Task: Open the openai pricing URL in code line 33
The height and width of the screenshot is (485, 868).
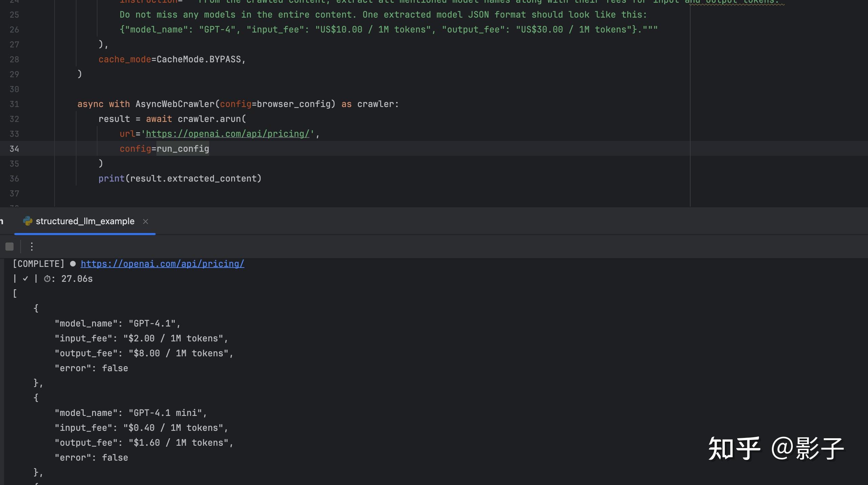Action: 227,134
